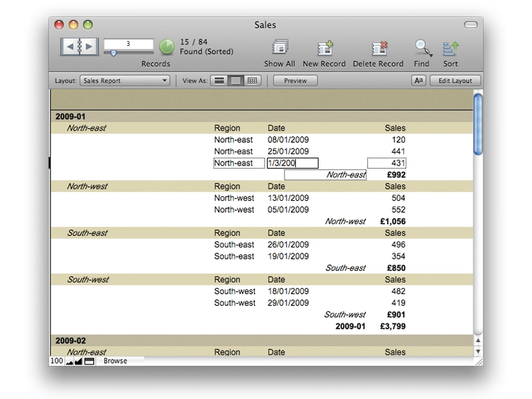The width and height of the screenshot is (532, 399).
Task: Open the Layout dropdown showing Sales Report
Action: [125, 80]
